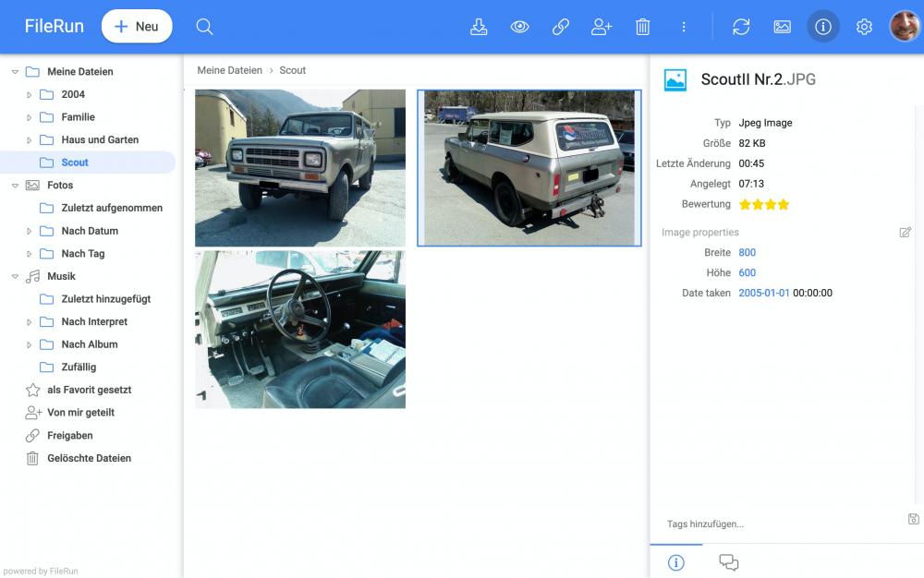Select the info tab at panel bottom
The height and width of the screenshot is (578, 924).
(x=676, y=562)
